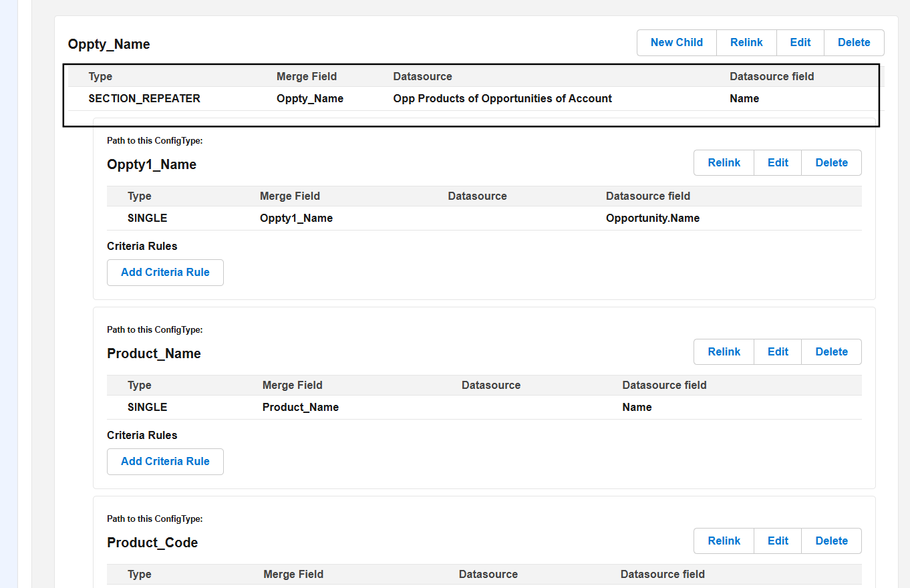The width and height of the screenshot is (910, 588).
Task: Relink the Product_Code child
Action: (x=724, y=541)
